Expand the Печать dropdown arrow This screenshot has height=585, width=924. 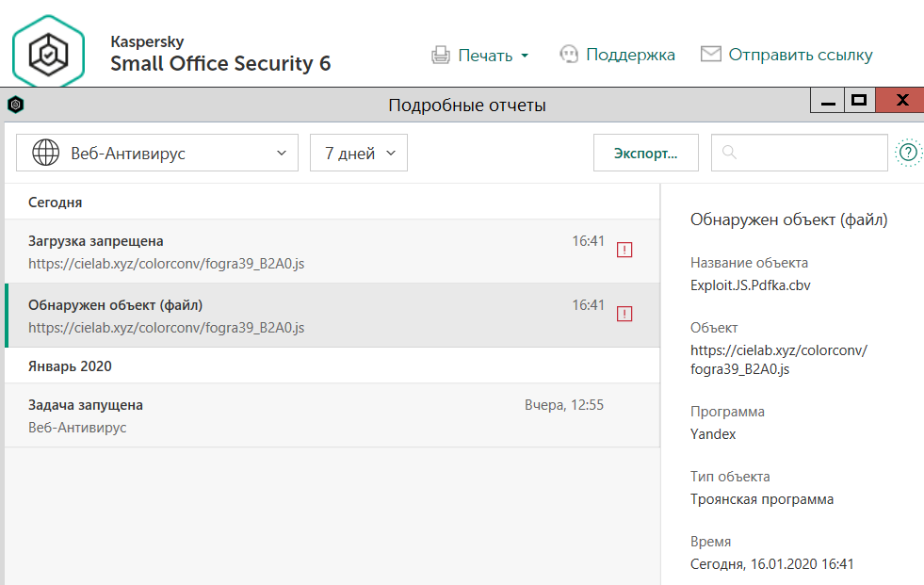525,56
